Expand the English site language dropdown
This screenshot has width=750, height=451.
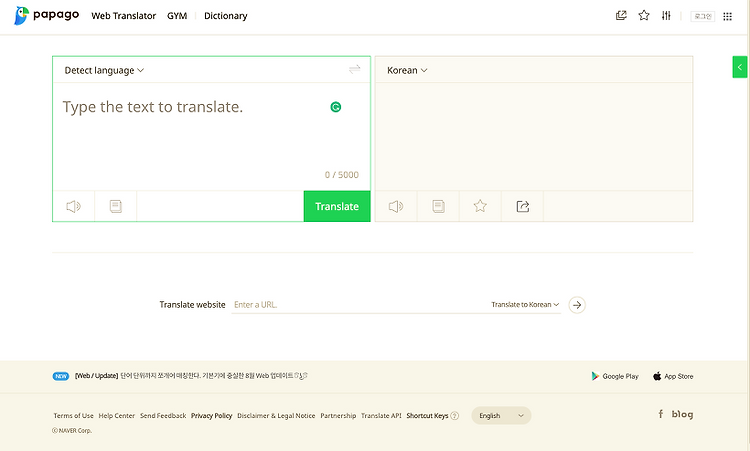point(501,416)
